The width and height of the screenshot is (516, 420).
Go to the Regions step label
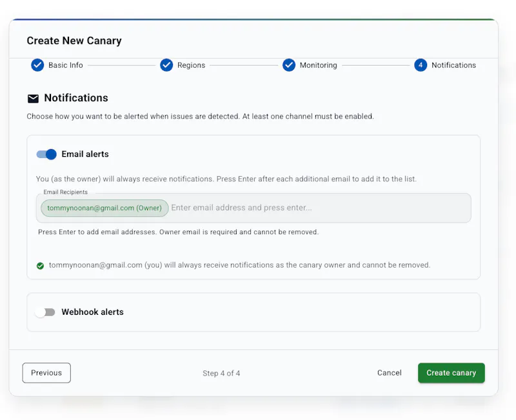[191, 65]
